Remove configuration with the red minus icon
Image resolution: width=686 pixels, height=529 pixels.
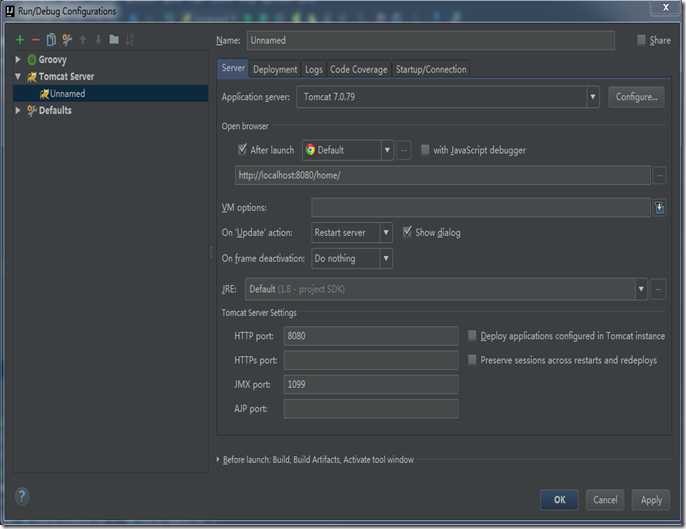(36, 40)
